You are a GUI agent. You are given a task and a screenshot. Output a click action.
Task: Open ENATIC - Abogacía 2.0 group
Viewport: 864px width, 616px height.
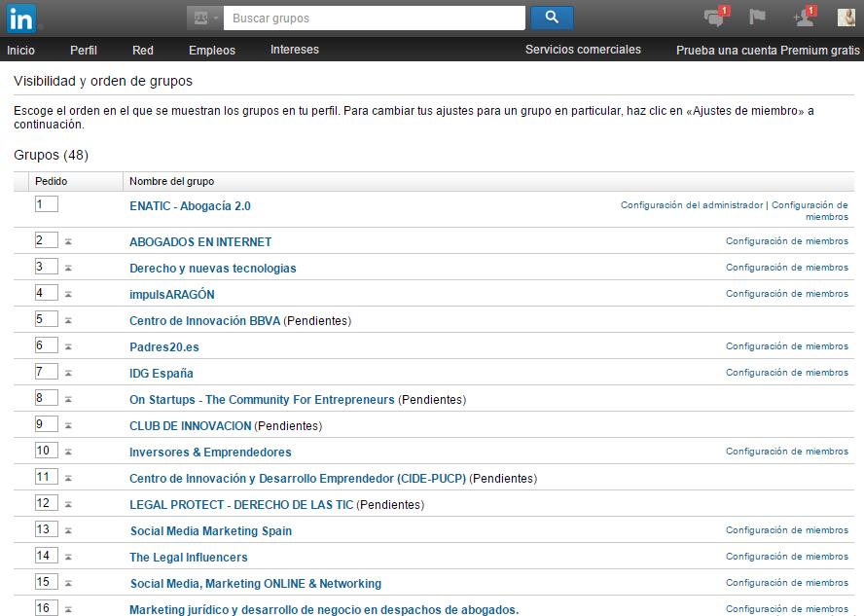[x=190, y=206]
